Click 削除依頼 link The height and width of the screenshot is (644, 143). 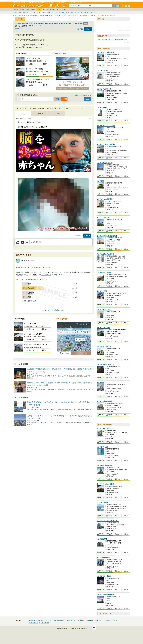[80, 29]
